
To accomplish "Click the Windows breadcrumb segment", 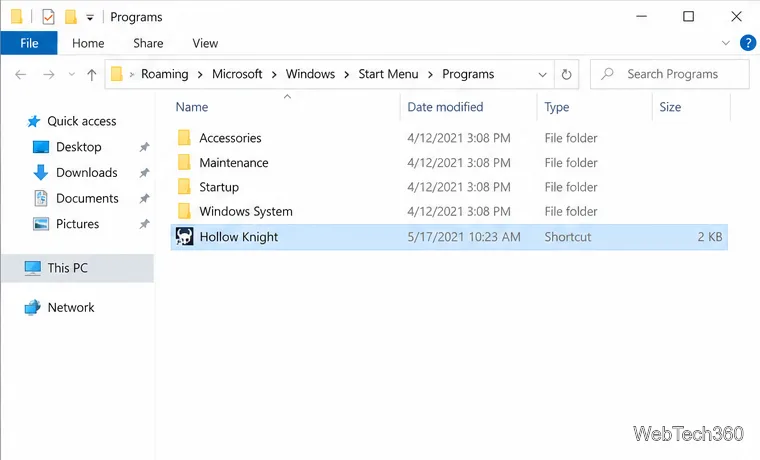I will point(310,74).
